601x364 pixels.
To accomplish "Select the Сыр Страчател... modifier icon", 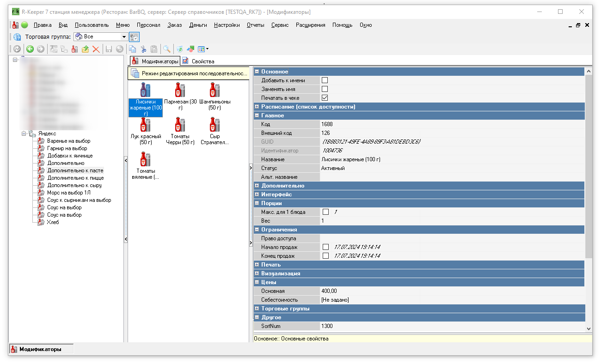I will tap(215, 125).
